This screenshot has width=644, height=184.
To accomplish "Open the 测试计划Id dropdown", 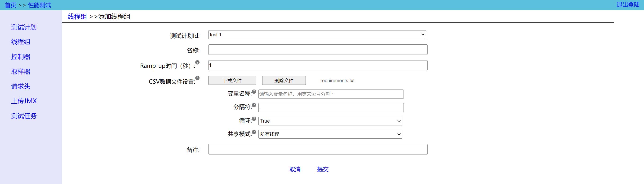I will click(x=317, y=35).
